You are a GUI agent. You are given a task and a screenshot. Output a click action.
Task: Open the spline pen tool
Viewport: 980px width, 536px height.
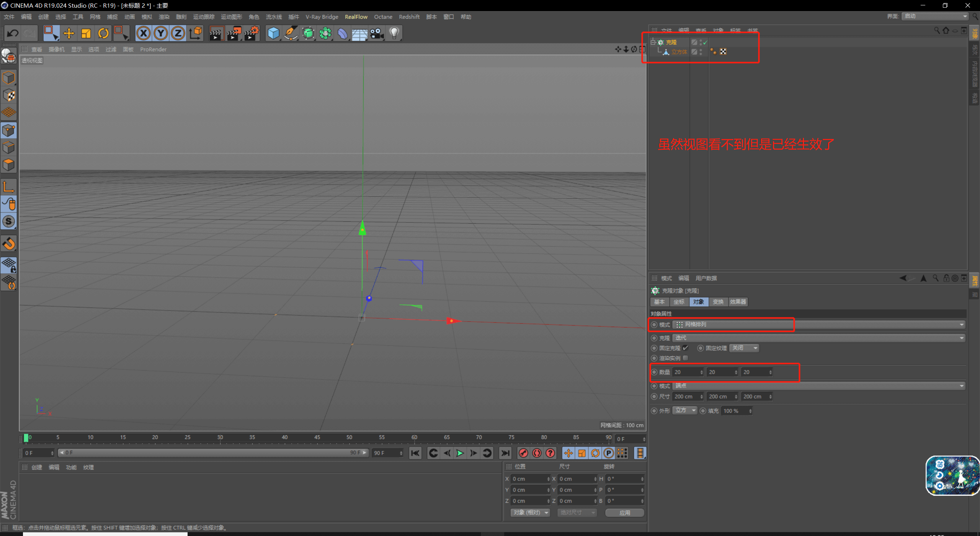point(291,33)
